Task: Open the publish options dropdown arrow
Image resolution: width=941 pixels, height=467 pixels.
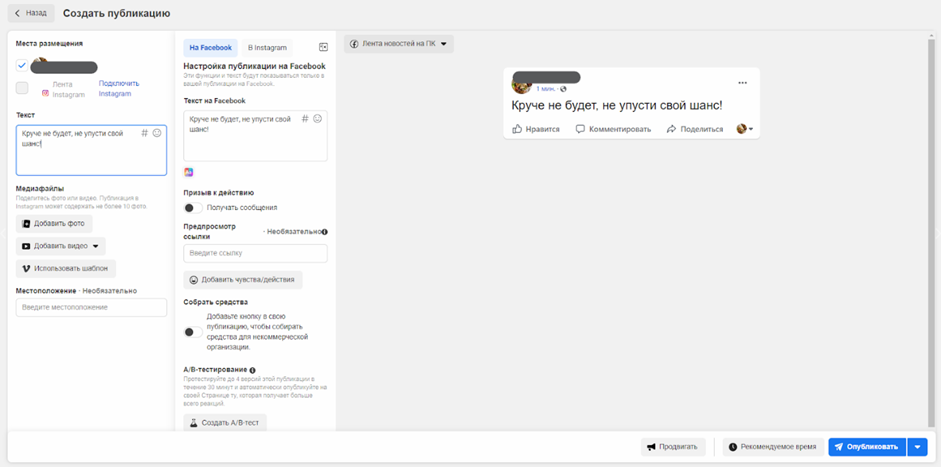Action: coord(917,447)
